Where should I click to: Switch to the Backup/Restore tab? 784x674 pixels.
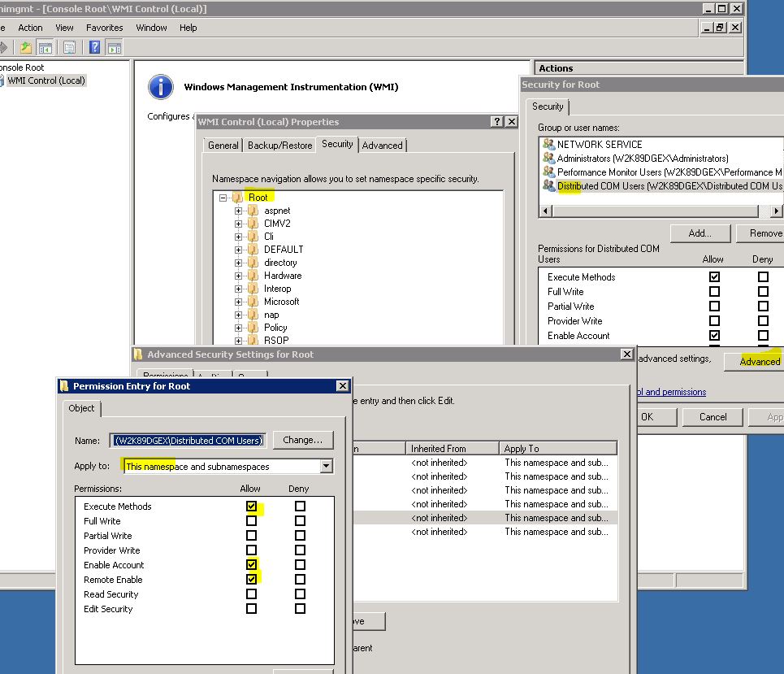(x=280, y=146)
